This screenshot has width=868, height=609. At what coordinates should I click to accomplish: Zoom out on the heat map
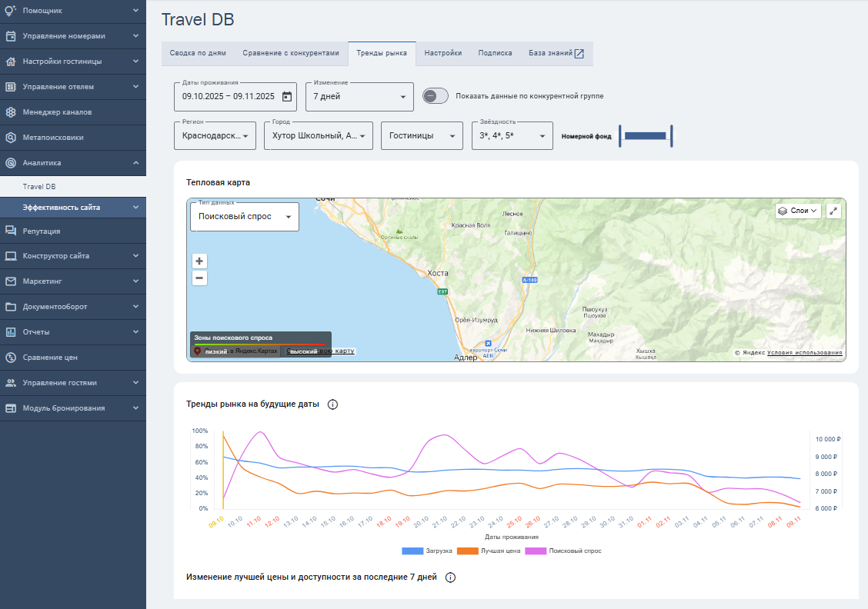click(x=199, y=278)
